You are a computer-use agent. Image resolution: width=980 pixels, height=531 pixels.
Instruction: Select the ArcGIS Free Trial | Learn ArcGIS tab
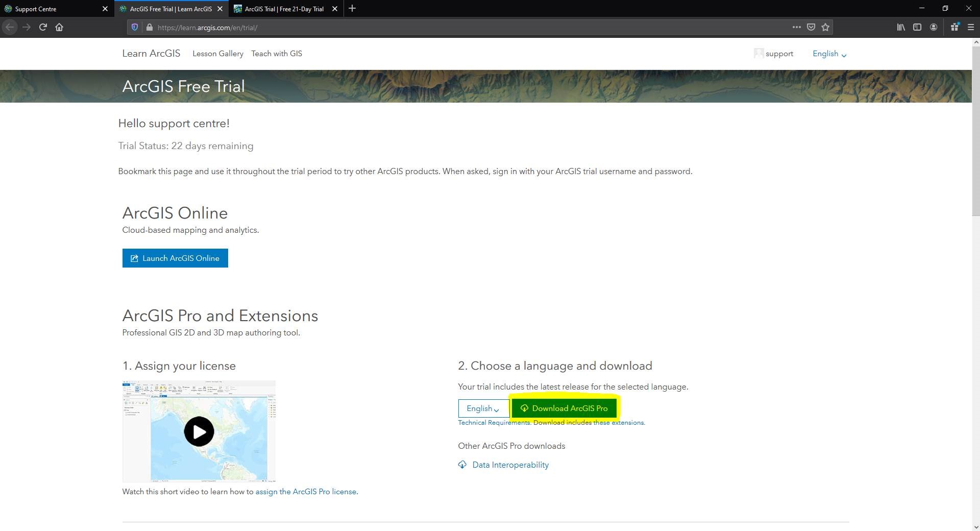click(x=170, y=9)
